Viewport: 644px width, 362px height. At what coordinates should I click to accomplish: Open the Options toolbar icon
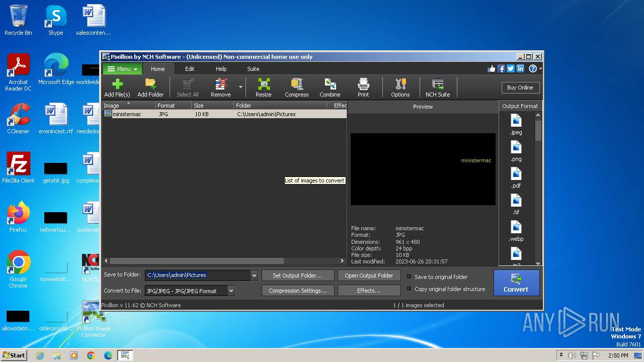(400, 87)
